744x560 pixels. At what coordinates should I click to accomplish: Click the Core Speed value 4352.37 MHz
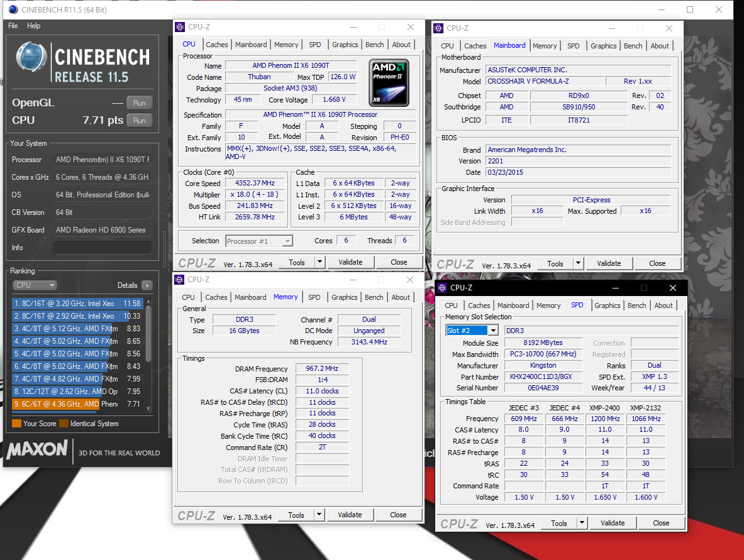255,183
